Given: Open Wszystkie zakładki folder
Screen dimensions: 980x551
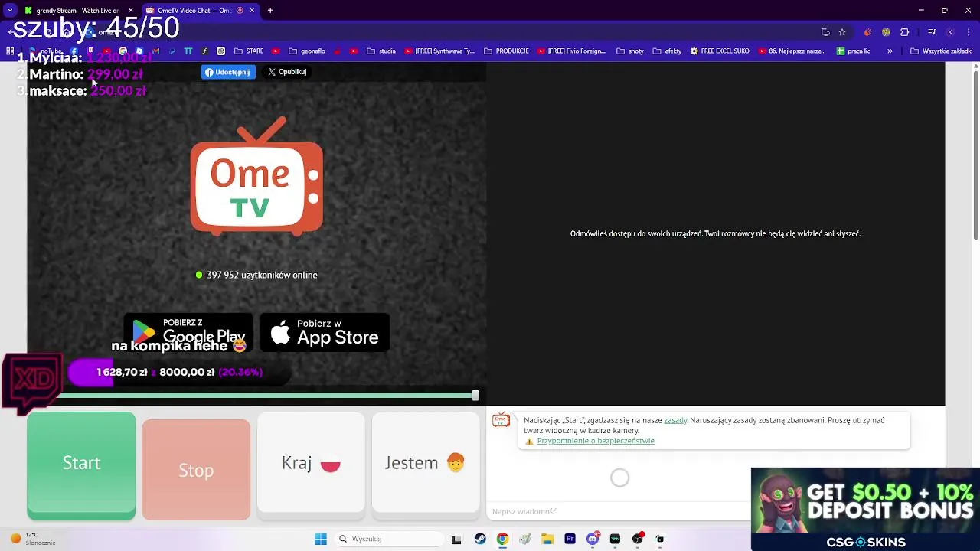Looking at the screenshot, I should [x=941, y=51].
